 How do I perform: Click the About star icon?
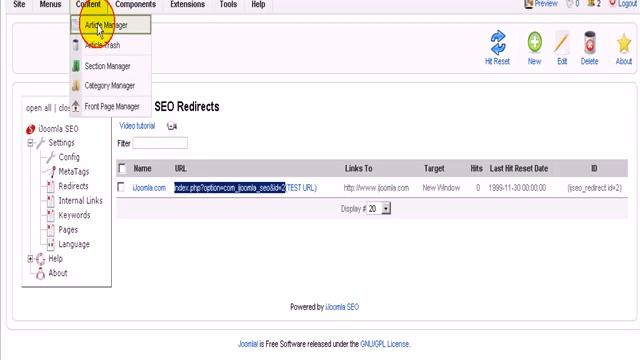pos(624,43)
